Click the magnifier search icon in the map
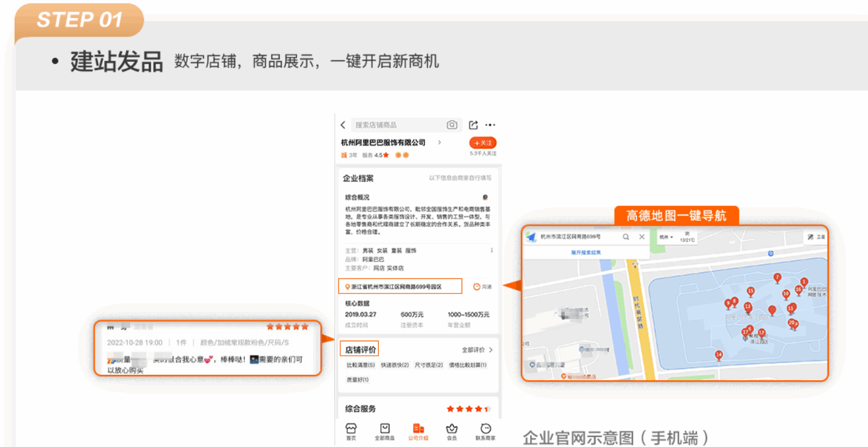This screenshot has height=447, width=868. pyautogui.click(x=626, y=237)
